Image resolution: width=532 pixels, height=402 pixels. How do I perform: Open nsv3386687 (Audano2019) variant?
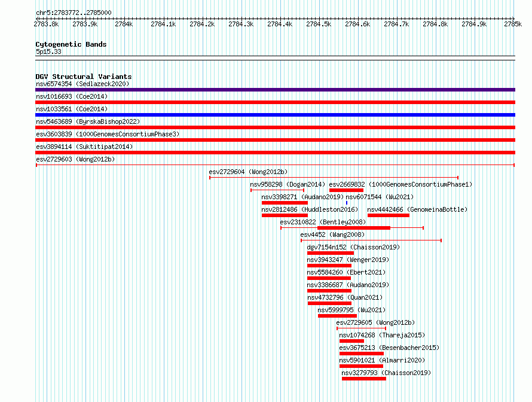point(348,285)
